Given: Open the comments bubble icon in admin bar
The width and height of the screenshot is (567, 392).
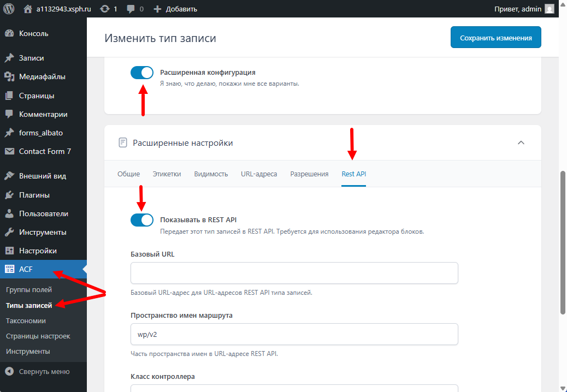Looking at the screenshot, I should coord(131,9).
